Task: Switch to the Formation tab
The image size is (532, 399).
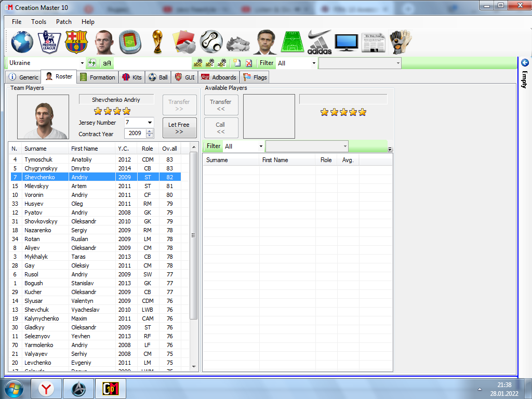Action: click(x=98, y=76)
